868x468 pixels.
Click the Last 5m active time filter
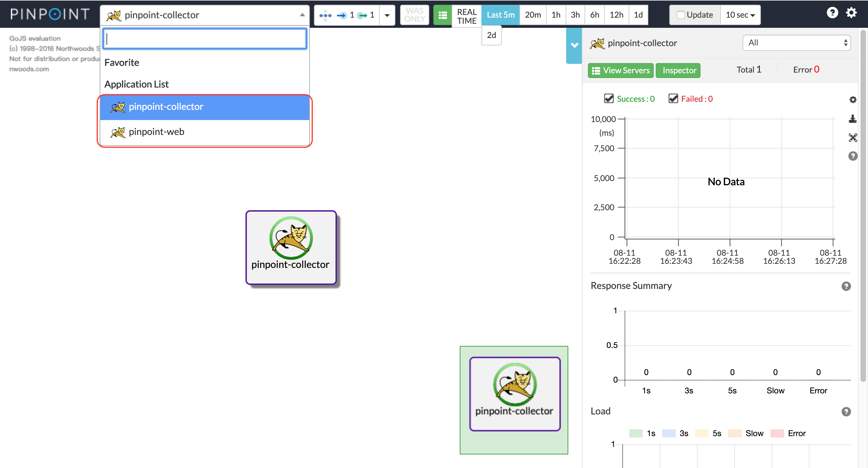(x=500, y=14)
